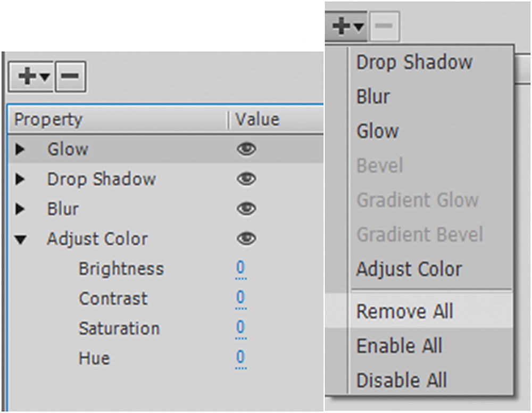The width and height of the screenshot is (532, 413).
Task: Click the Hue value of zero
Action: [x=240, y=358]
